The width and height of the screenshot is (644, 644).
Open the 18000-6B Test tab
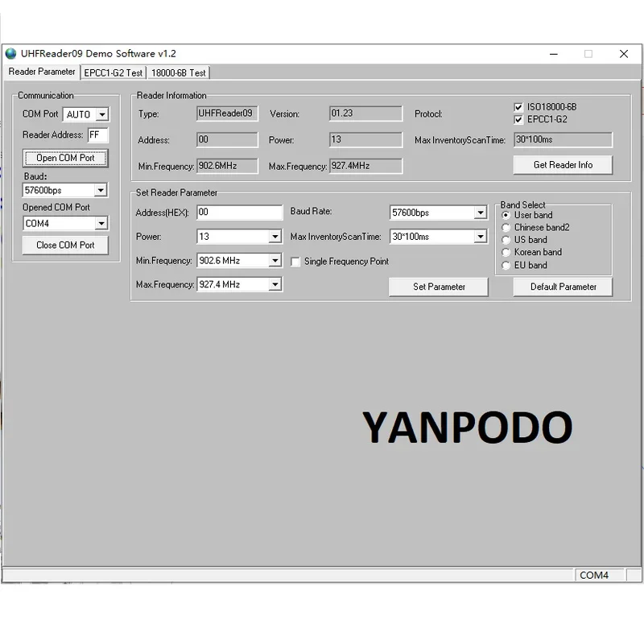(x=178, y=72)
